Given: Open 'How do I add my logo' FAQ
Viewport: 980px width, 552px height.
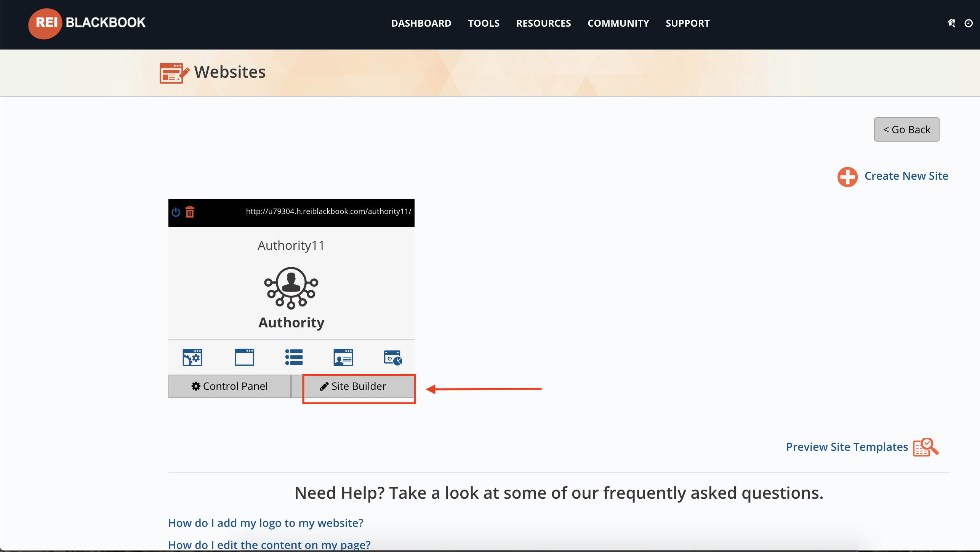Looking at the screenshot, I should point(266,523).
